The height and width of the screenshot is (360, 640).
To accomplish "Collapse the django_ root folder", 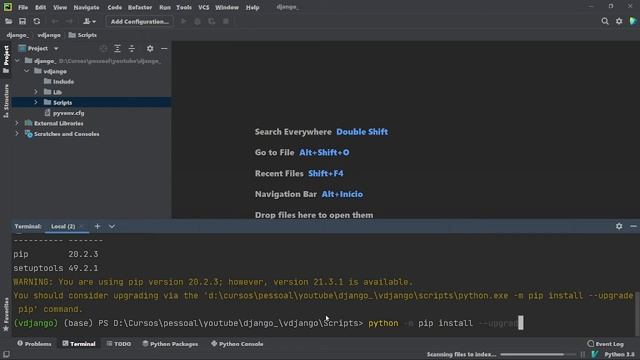I will (x=17, y=61).
